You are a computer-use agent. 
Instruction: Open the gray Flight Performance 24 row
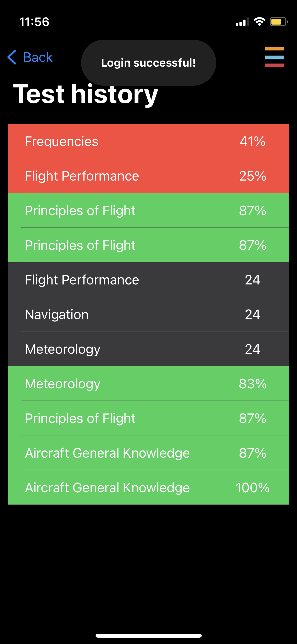(x=148, y=280)
